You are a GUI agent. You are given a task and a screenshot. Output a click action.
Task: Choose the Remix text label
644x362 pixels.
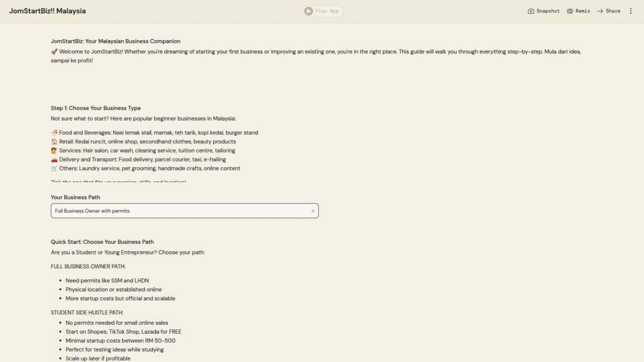pos(582,11)
